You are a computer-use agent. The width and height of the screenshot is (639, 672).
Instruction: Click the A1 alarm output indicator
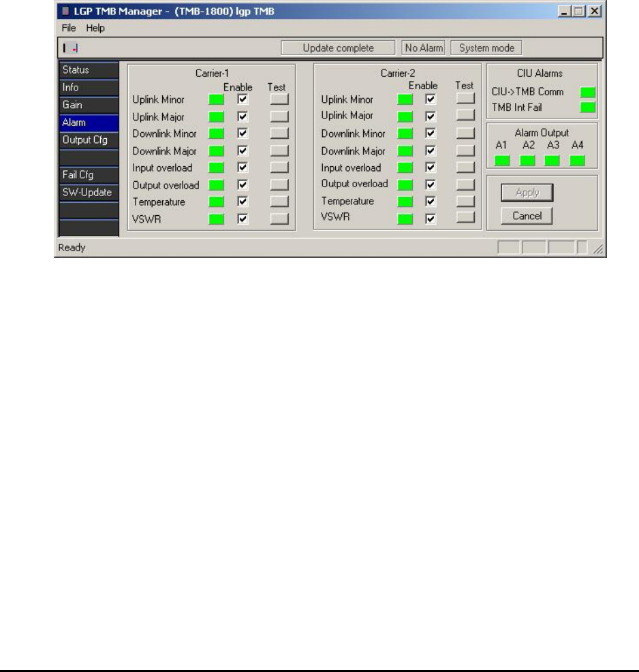click(502, 161)
